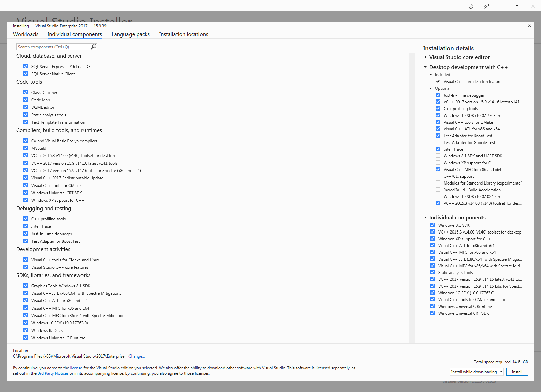The width and height of the screenshot is (541, 392).
Task: Click the search magnifier icon
Action: [x=94, y=47]
